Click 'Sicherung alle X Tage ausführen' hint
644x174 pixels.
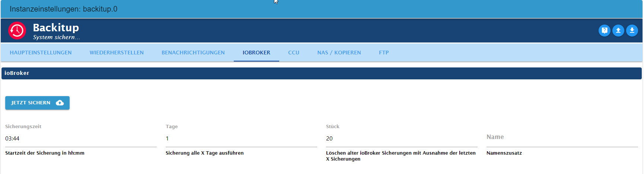point(205,153)
